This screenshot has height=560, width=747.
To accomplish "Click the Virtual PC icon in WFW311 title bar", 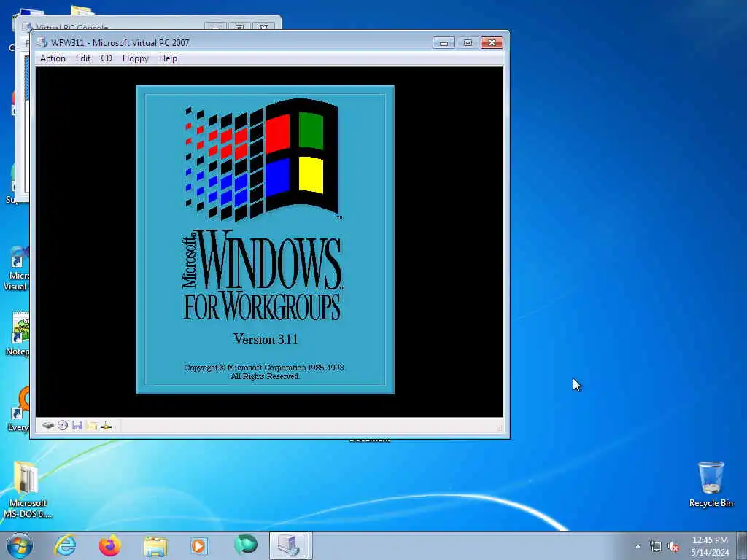I will [42, 42].
